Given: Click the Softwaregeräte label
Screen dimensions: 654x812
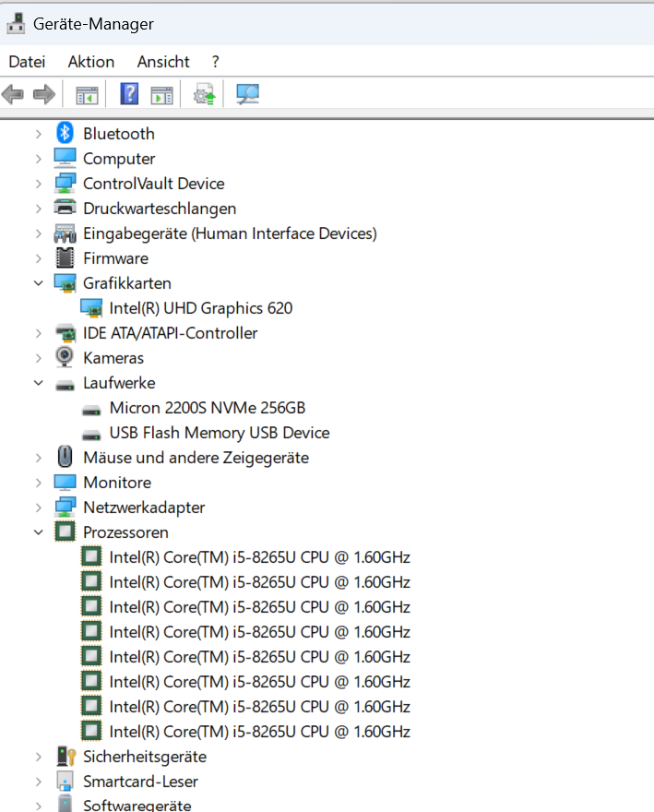Looking at the screenshot, I should [137, 806].
